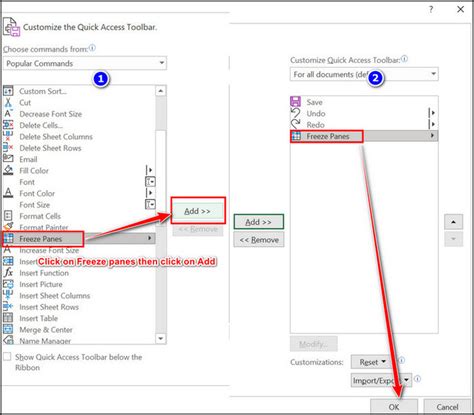Click the Insert Function fx icon

coord(8,273)
